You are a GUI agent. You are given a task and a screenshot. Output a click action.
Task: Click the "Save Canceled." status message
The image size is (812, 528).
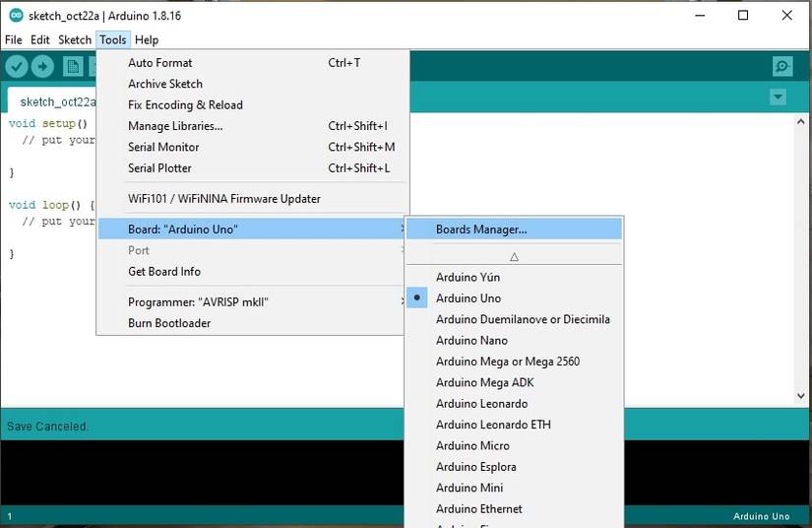click(47, 427)
